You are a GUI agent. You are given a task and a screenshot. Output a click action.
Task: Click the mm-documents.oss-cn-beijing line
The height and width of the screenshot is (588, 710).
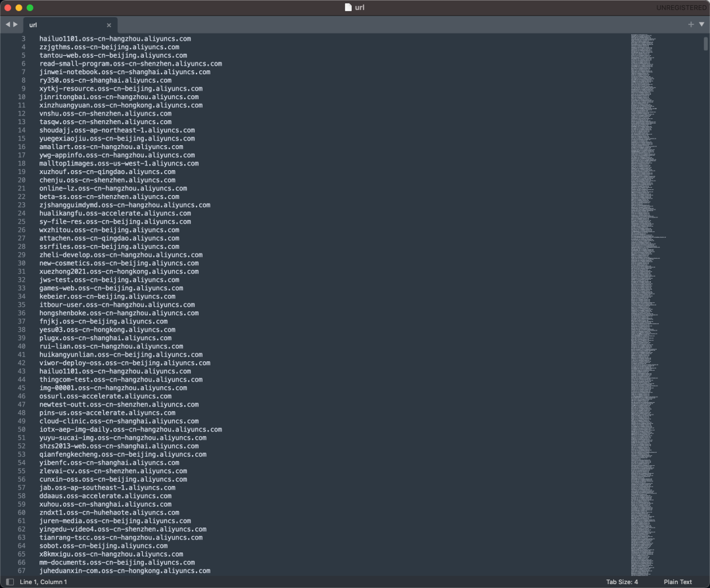click(117, 562)
